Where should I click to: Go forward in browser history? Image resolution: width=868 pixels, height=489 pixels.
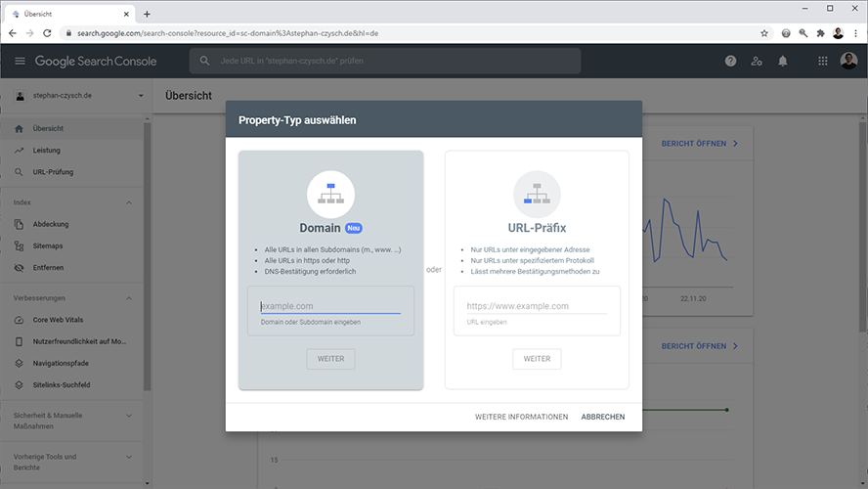[x=30, y=33]
